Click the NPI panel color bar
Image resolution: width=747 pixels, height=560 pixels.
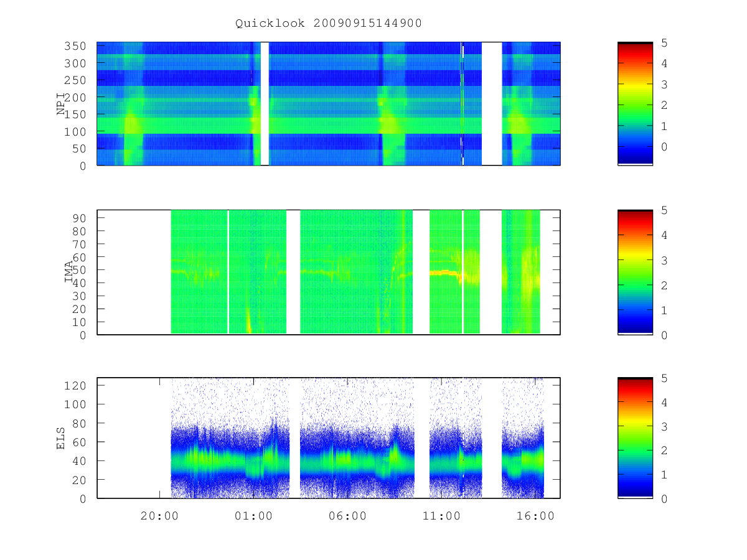pos(635,104)
